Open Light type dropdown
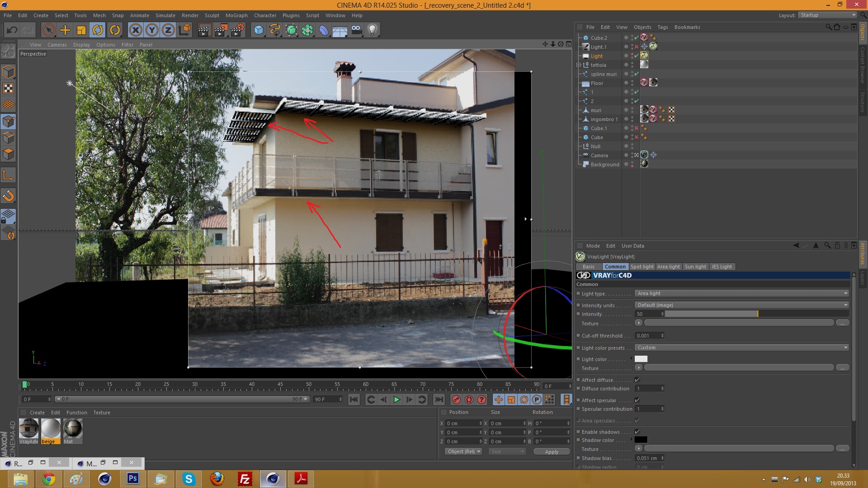This screenshot has width=868, height=488. pos(741,294)
